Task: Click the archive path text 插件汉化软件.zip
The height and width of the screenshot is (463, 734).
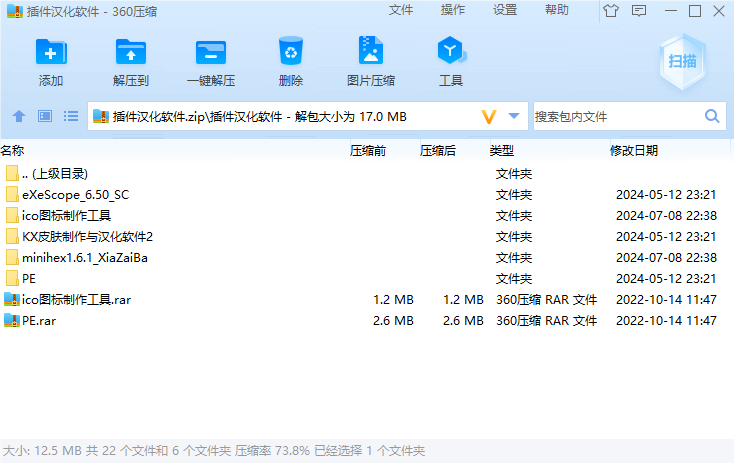Action: (159, 117)
